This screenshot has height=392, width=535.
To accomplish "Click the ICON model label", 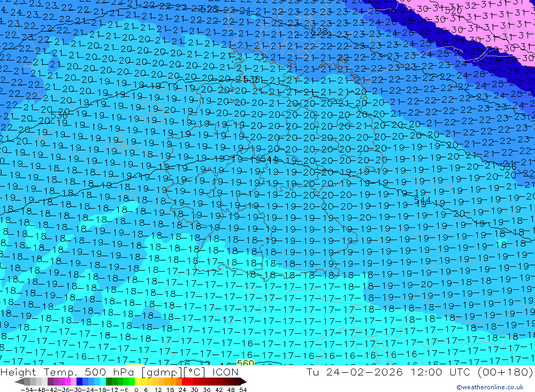I will tap(225, 372).
